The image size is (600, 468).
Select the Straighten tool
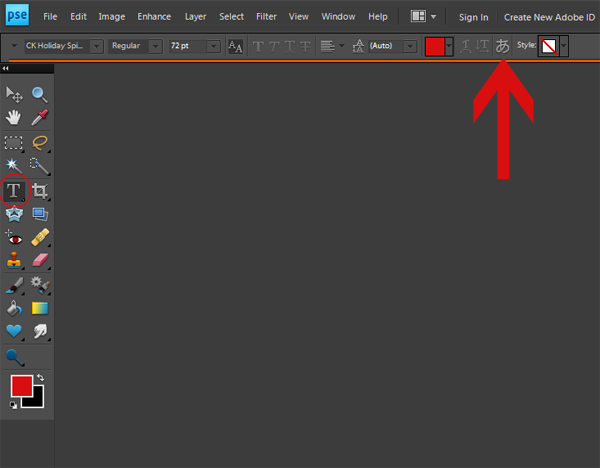[x=40, y=214]
